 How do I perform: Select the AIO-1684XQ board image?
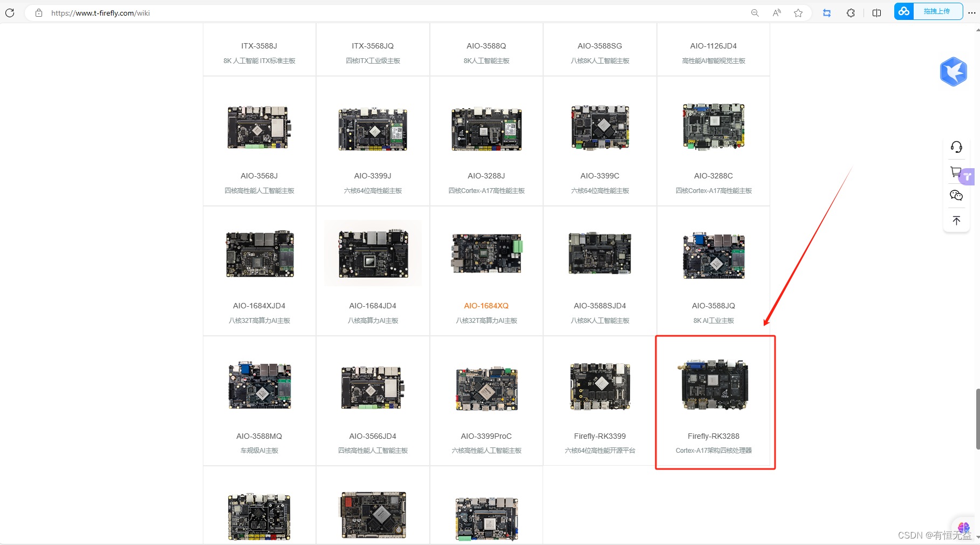[487, 253]
